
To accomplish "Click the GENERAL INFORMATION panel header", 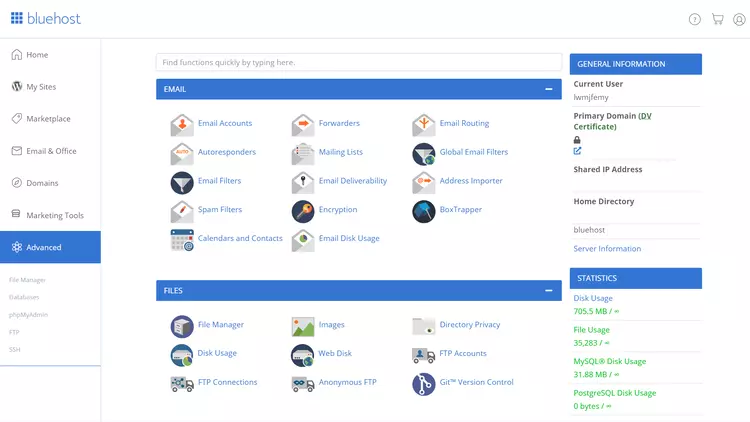I will click(x=636, y=64).
